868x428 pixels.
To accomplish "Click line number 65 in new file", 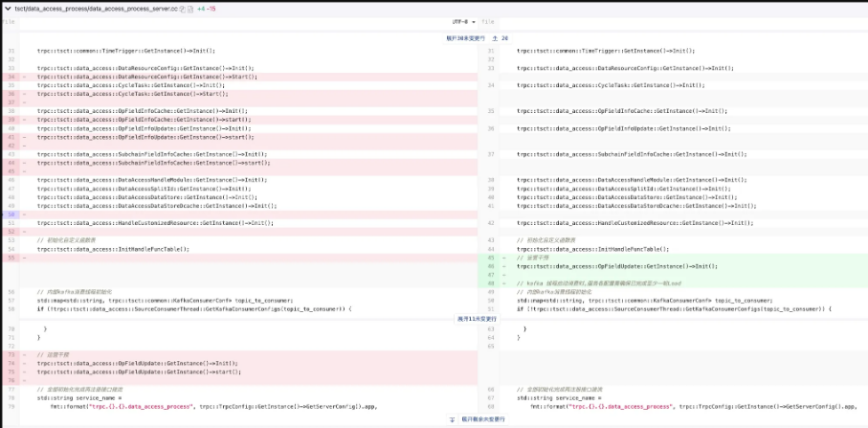I will tap(491, 346).
